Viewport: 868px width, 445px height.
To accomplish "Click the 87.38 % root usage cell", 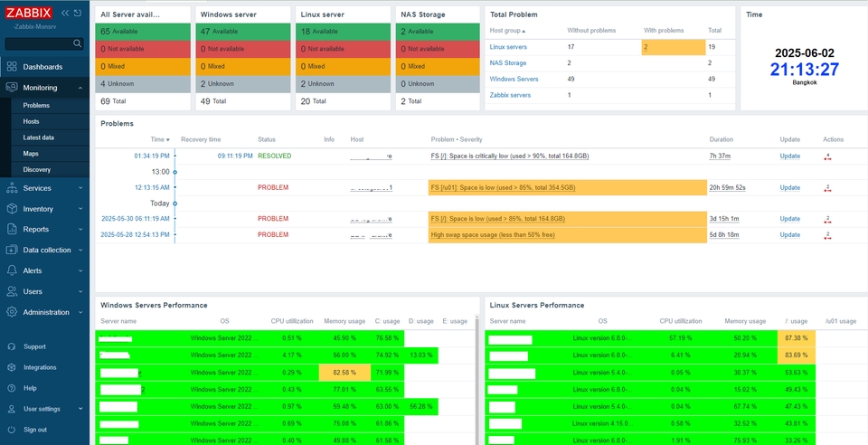I will 797,337.
